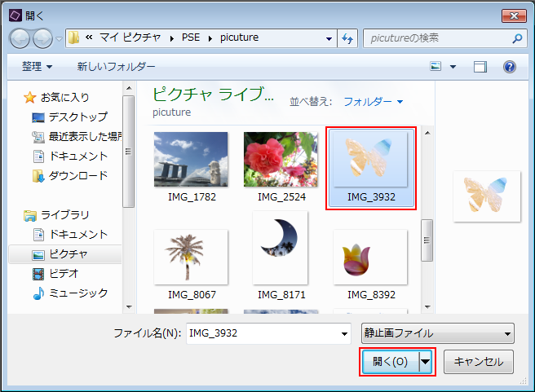Click the desktop monitor icon
The height and width of the screenshot is (392, 535).
38,117
